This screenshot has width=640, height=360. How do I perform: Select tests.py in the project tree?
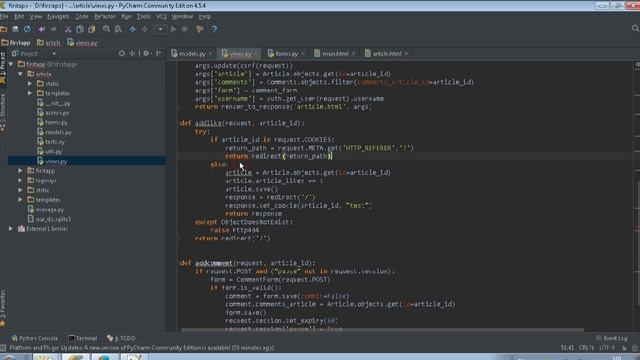tap(51, 142)
